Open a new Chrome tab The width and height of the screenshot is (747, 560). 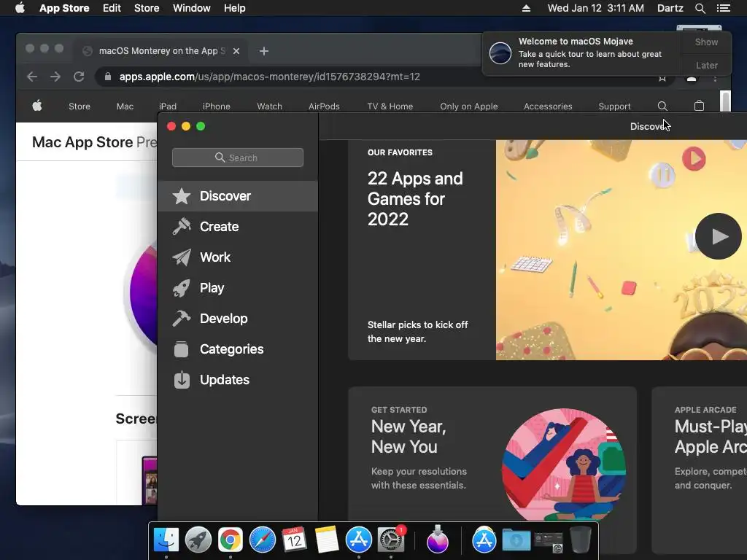[264, 51]
